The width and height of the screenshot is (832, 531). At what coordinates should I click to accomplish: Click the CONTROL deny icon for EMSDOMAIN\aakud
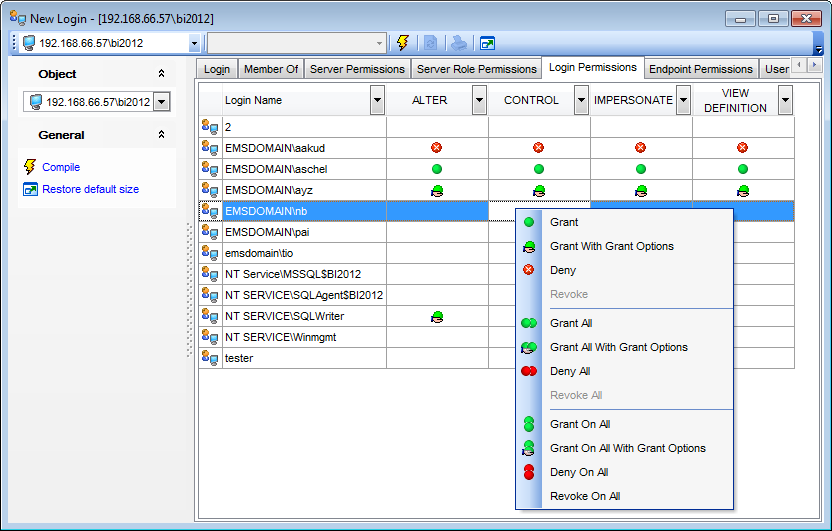click(x=539, y=147)
